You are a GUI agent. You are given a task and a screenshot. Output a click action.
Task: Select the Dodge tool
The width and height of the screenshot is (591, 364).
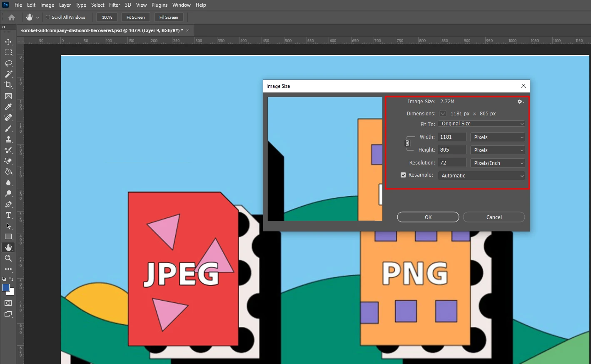[x=8, y=193]
